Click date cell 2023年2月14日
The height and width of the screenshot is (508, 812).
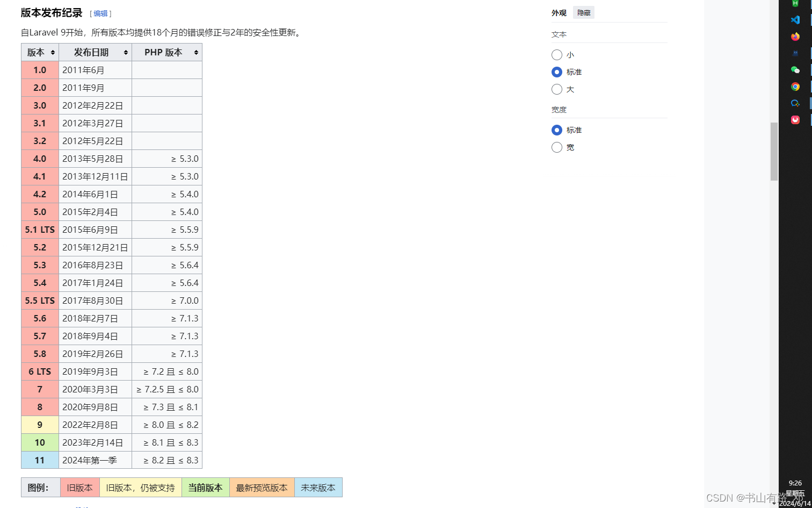click(96, 442)
